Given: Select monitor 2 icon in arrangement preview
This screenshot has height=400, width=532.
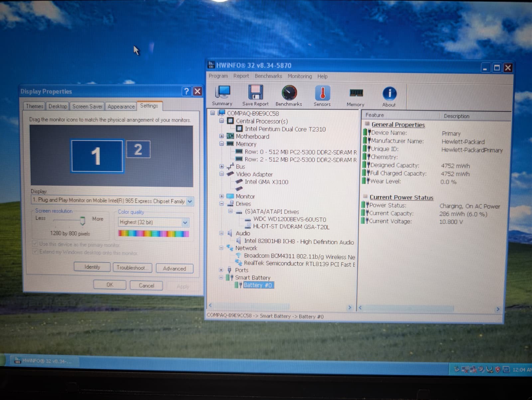Looking at the screenshot, I should point(138,149).
